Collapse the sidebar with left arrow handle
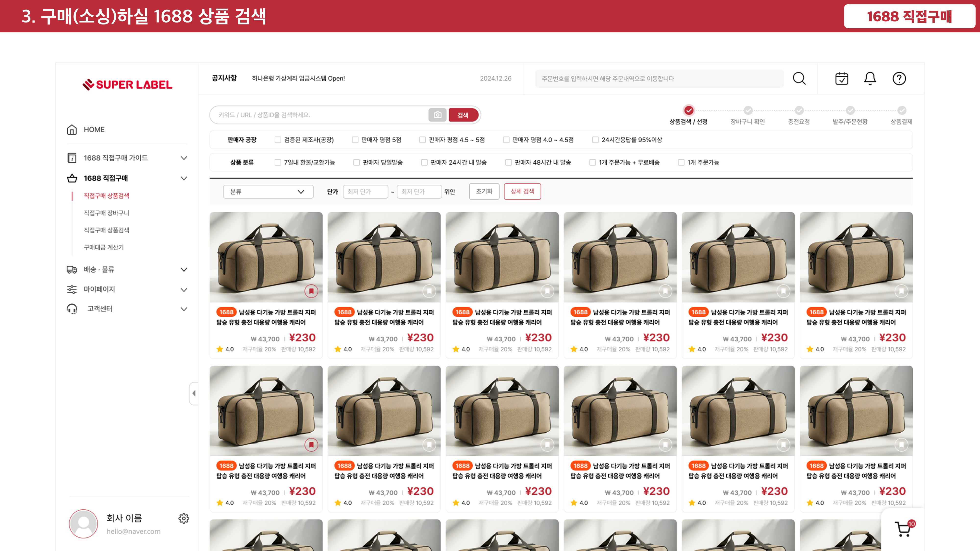This screenshot has width=980, height=551. tap(194, 393)
